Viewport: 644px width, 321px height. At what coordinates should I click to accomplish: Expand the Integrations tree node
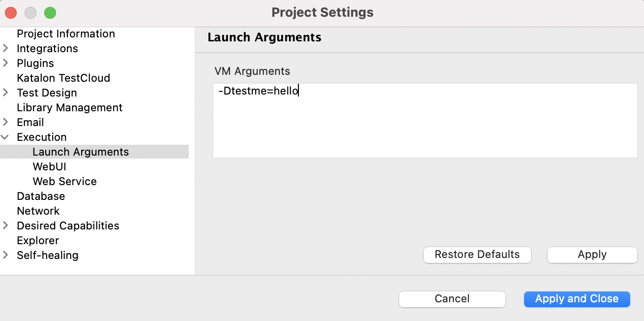point(5,48)
